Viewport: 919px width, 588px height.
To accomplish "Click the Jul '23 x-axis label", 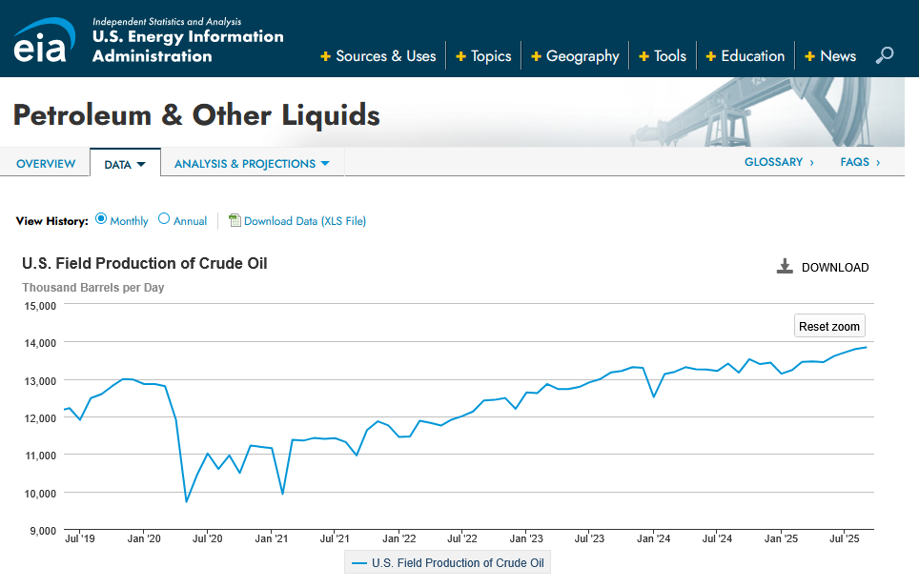I will (x=589, y=538).
